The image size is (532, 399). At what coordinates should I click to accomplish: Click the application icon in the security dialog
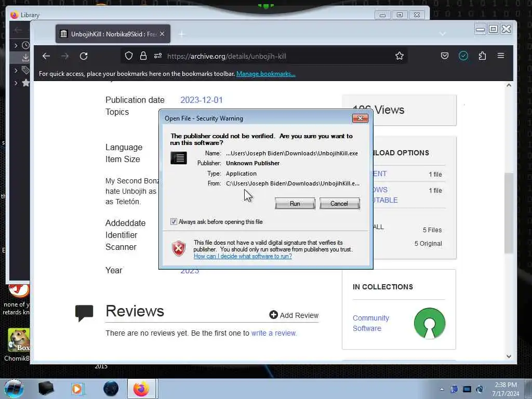179,158
